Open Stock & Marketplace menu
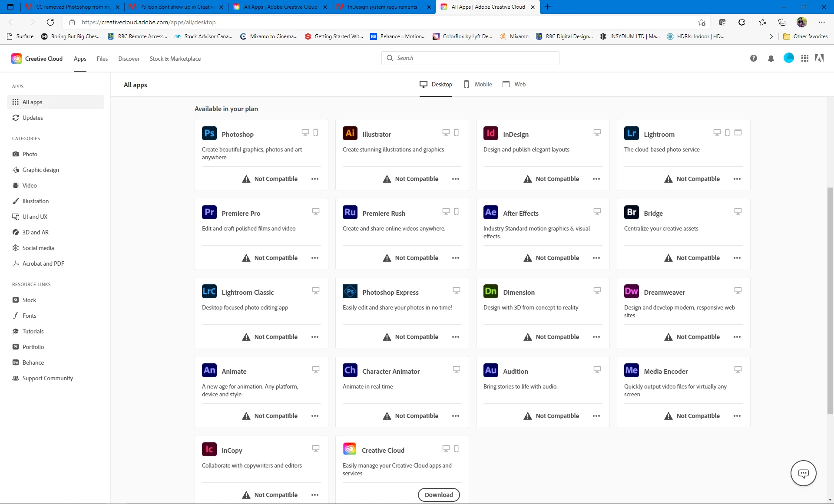Screen dimensions: 834x504 tap(175, 59)
